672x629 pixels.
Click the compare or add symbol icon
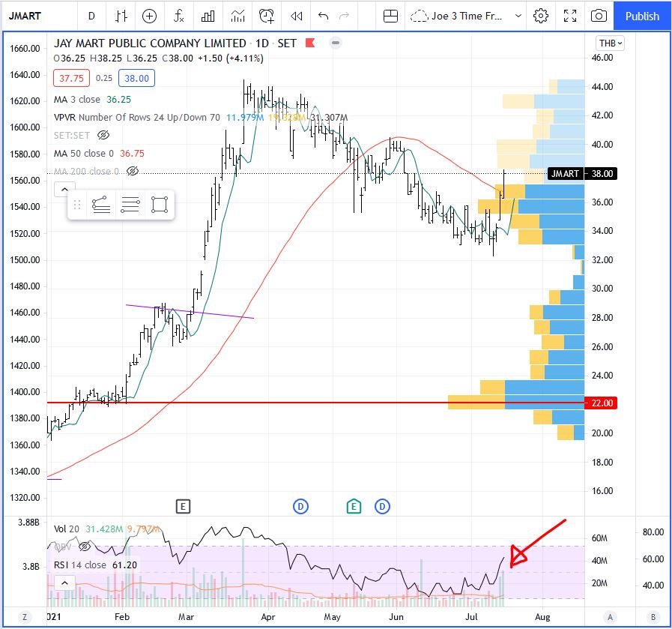(149, 16)
